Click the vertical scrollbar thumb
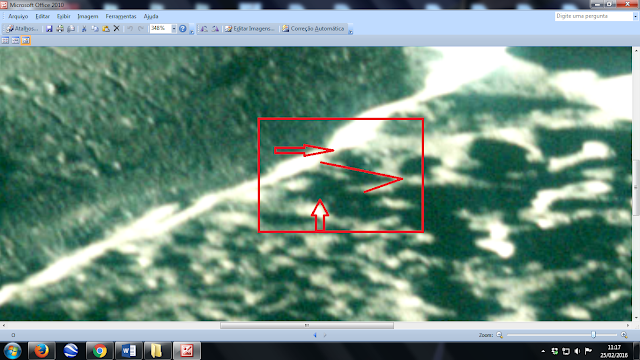Screen dimensions: 640x360 click(636, 187)
